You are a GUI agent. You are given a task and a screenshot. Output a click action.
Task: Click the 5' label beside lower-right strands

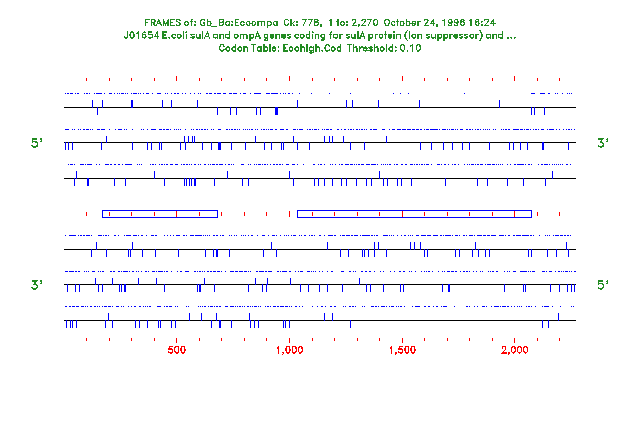(602, 286)
